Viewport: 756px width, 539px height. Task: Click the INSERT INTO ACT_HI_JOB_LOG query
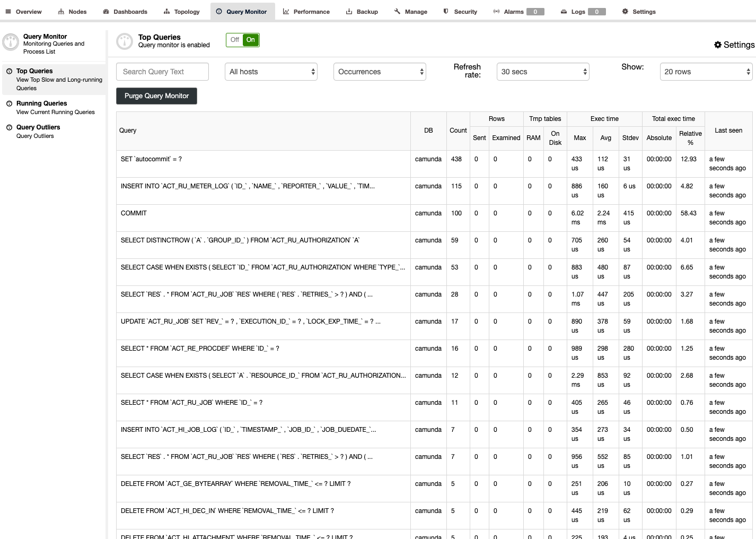coord(249,430)
